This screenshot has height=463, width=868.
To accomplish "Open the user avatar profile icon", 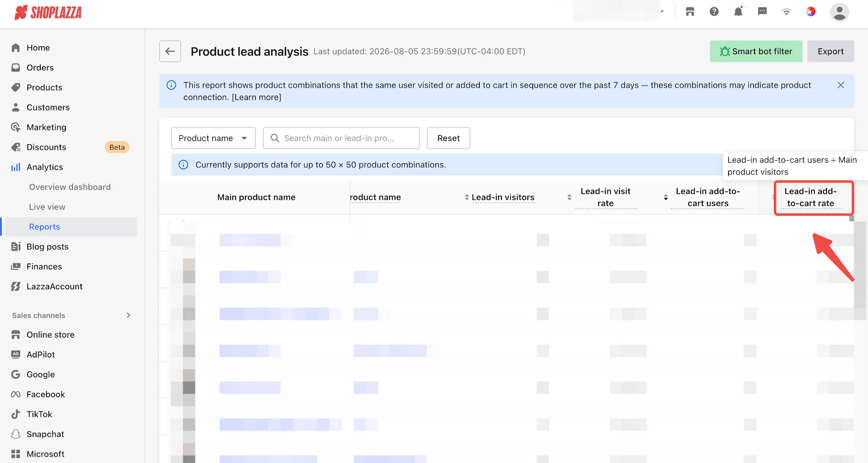I will pos(839,12).
